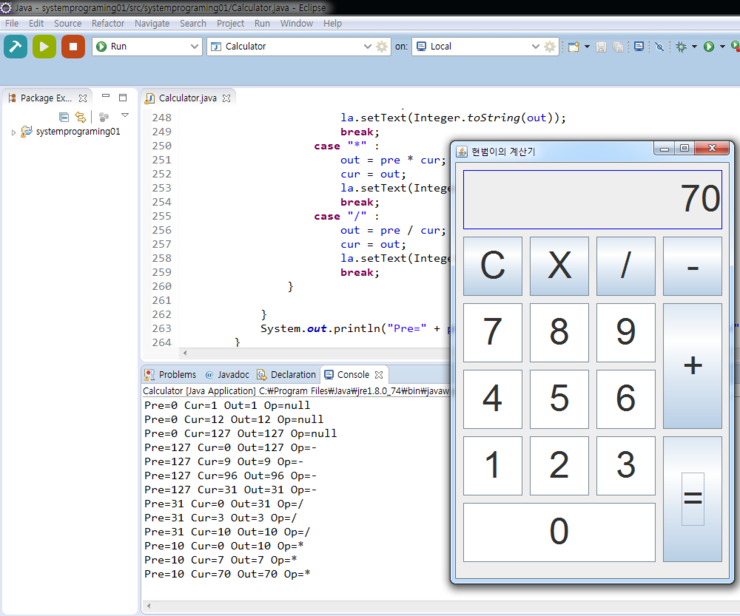Toggle Link with Editor in Package Explorer
The image size is (740, 616).
(81, 117)
